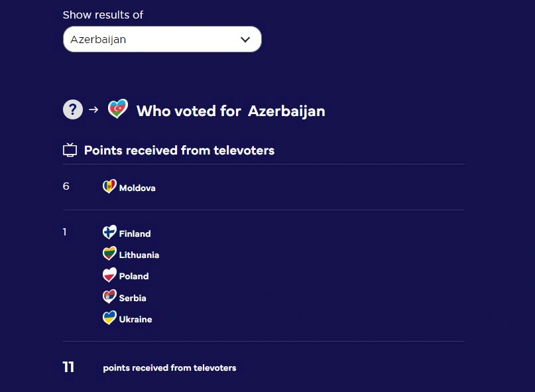Click the Who voted for Azerbaijan heading
535x392 pixels.
(231, 111)
